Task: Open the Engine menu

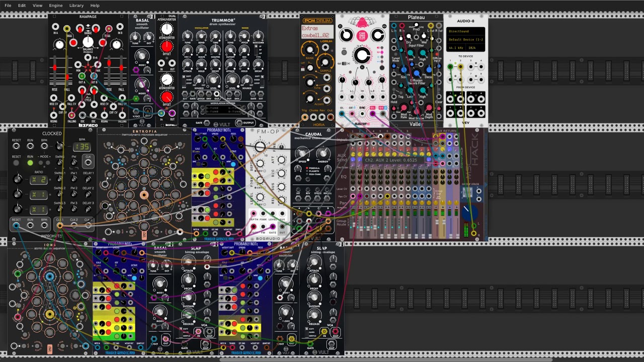Action: pyautogui.click(x=56, y=6)
